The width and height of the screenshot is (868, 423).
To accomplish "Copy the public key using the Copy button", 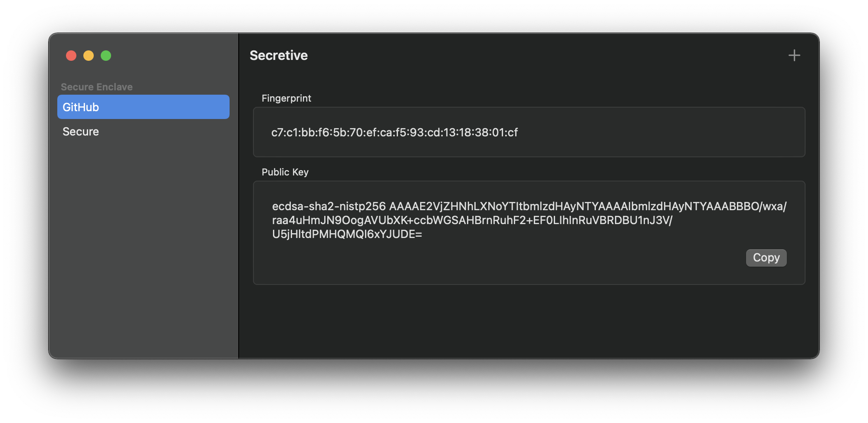I will [766, 258].
